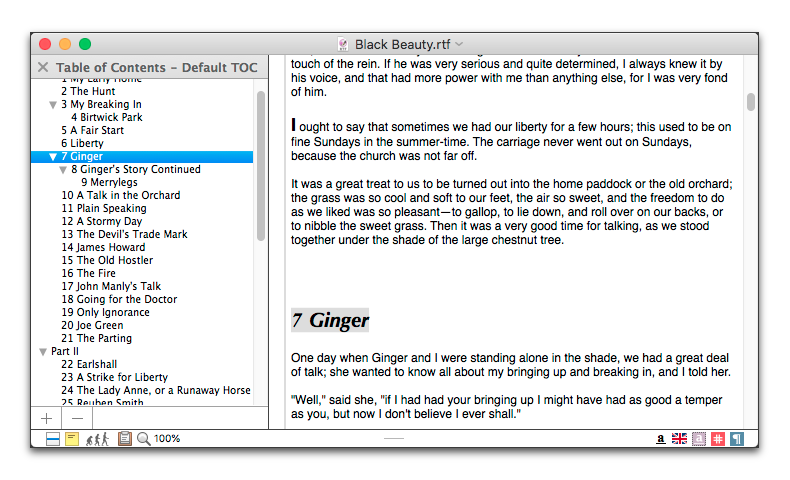Click the British flag language icon
The image size is (790, 480).
pos(679,439)
